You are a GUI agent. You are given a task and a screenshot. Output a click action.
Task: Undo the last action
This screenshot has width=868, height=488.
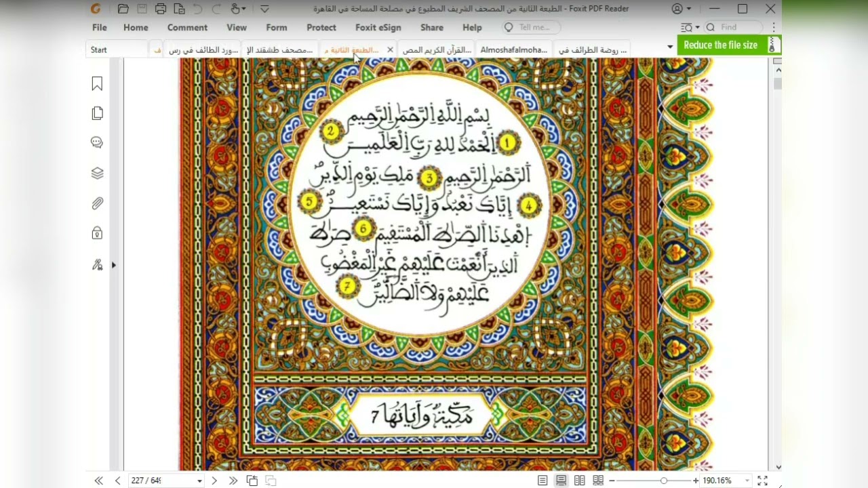point(198,9)
